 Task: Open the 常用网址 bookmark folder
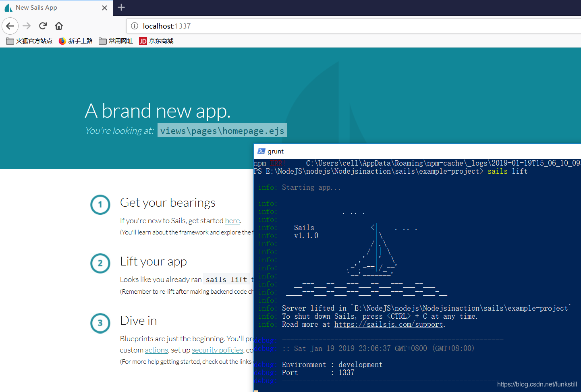pyautogui.click(x=116, y=41)
